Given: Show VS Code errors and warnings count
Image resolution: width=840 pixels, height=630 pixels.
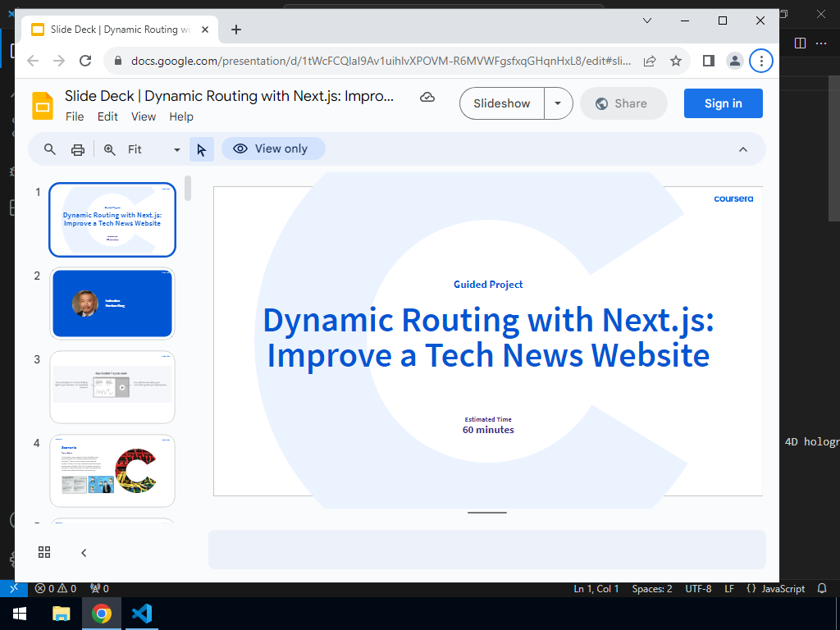Looking at the screenshot, I should [x=56, y=588].
